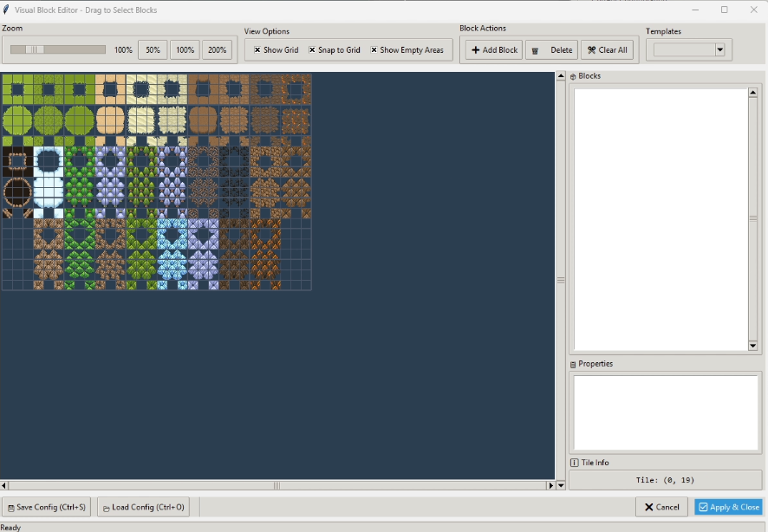This screenshot has width=768, height=532.
Task: Click the checkmark icon on Apply & Close
Action: coord(703,507)
